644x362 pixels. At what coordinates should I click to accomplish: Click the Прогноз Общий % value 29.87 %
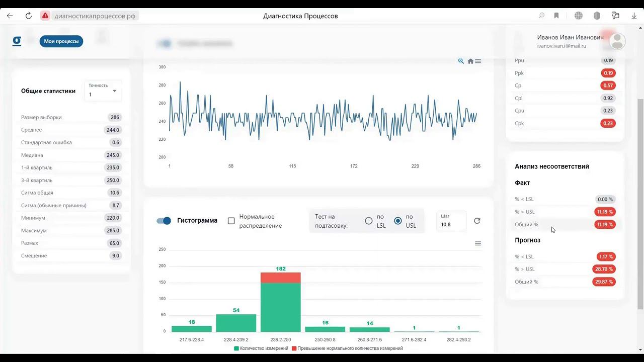[x=604, y=282]
